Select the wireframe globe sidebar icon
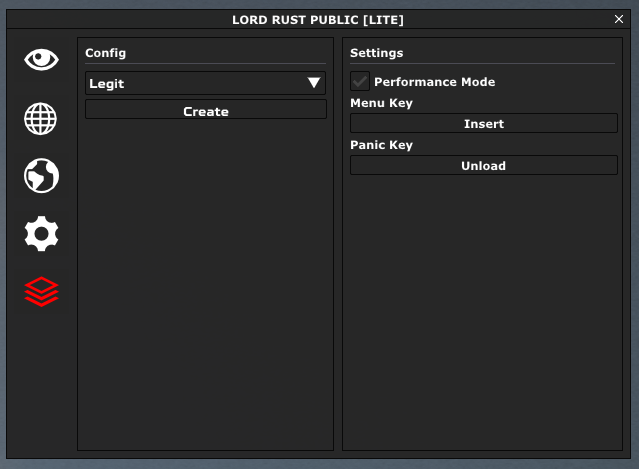This screenshot has height=469, width=639. pos(41,119)
